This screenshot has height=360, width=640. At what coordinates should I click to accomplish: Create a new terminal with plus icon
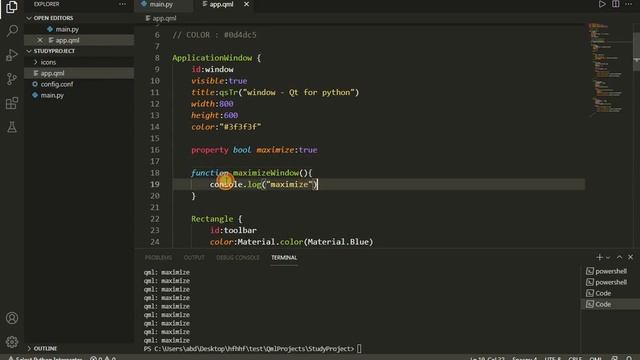click(599, 257)
